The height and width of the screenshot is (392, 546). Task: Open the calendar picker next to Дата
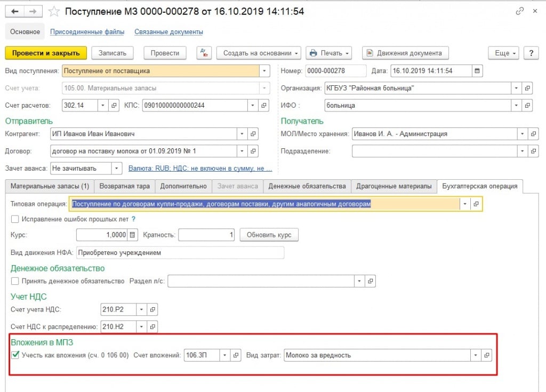pyautogui.click(x=477, y=71)
